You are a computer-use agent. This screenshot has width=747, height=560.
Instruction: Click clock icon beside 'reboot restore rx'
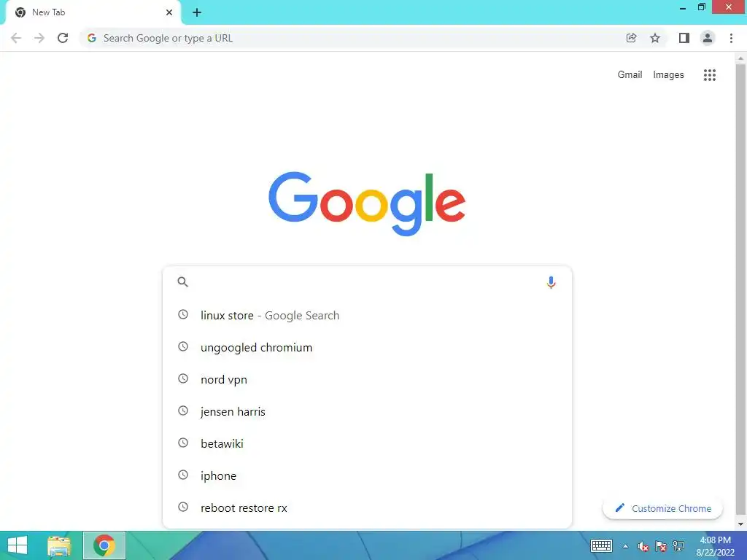pyautogui.click(x=183, y=507)
